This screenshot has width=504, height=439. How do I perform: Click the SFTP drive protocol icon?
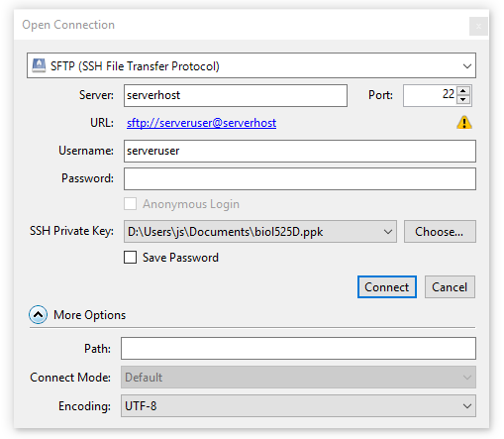tap(39, 65)
